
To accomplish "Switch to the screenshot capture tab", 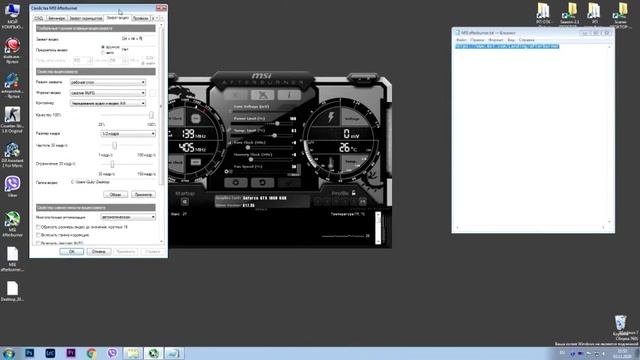I will point(86,18).
